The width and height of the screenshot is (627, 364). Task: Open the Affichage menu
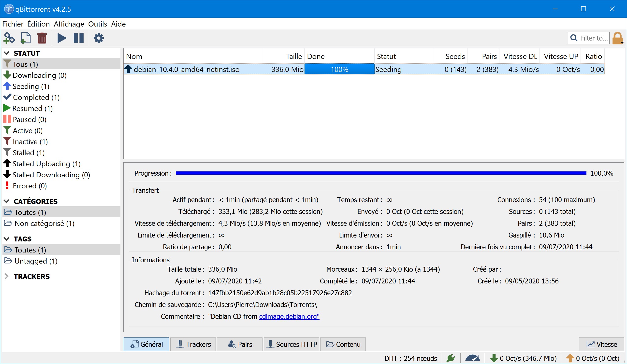[69, 24]
